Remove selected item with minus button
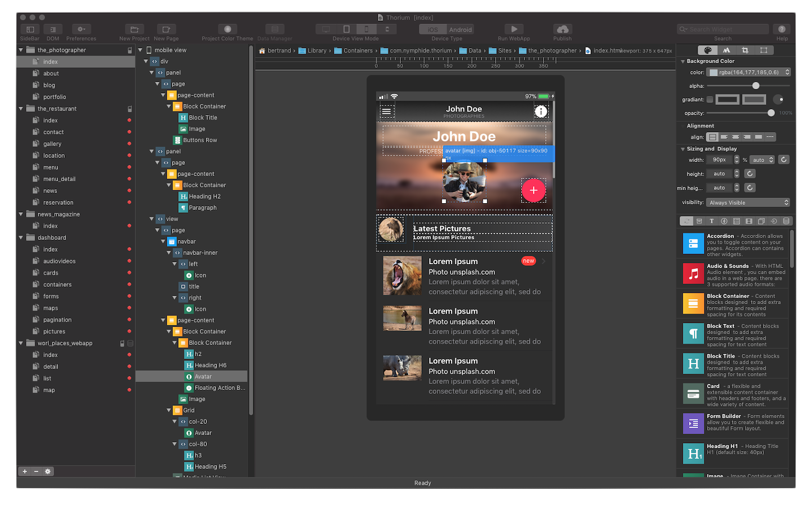The height and width of the screenshot is (508, 812). tap(36, 471)
